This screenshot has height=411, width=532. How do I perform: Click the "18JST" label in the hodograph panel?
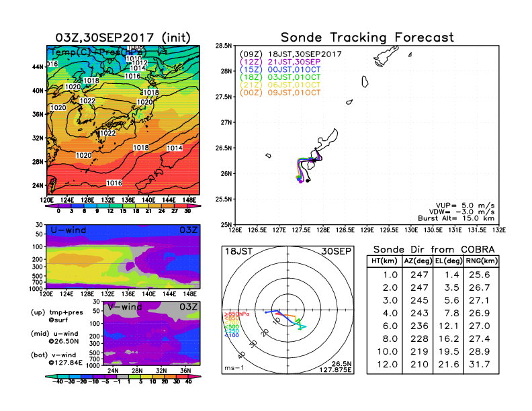pyautogui.click(x=239, y=251)
